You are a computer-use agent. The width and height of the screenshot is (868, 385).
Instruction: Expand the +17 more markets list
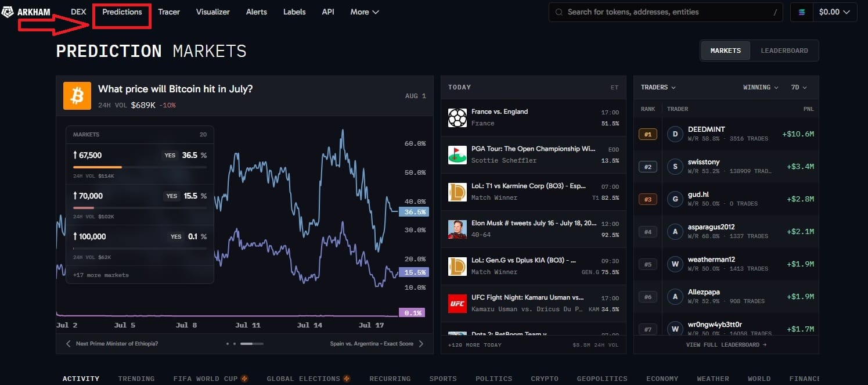tap(101, 275)
